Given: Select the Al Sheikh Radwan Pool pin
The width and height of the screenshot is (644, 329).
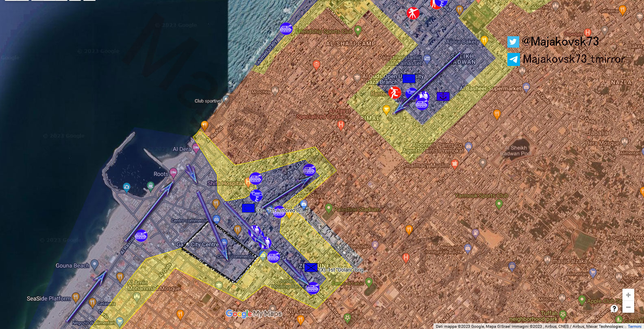Looking at the screenshot, I should click(483, 163).
